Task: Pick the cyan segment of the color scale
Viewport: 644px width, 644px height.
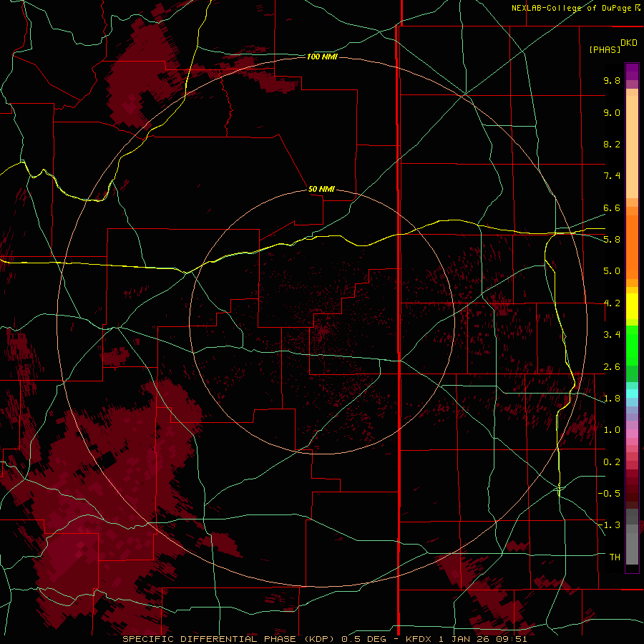Action: click(632, 393)
